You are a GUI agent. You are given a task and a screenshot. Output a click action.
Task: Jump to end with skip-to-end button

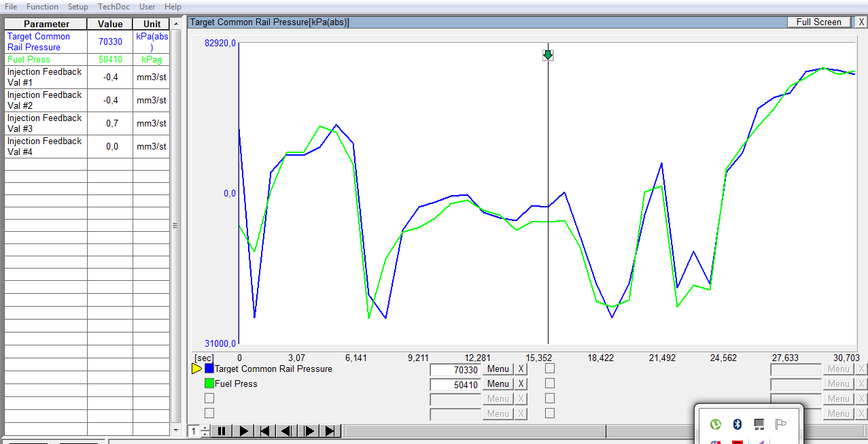330,430
